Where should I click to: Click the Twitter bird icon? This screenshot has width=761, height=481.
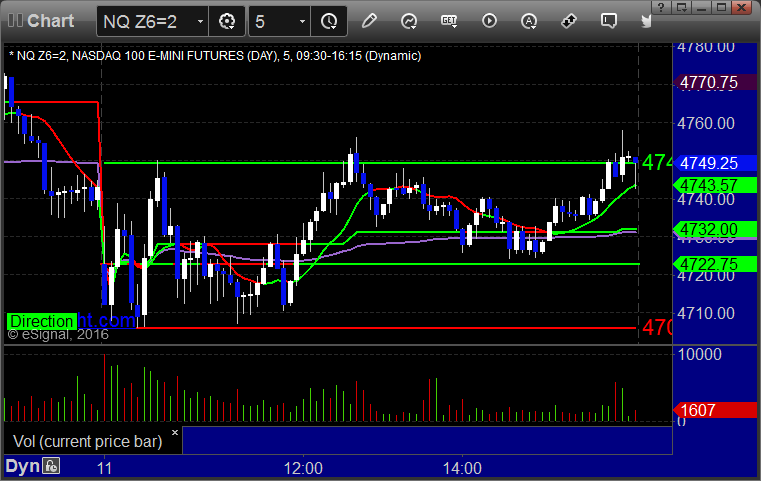pyautogui.click(x=646, y=21)
